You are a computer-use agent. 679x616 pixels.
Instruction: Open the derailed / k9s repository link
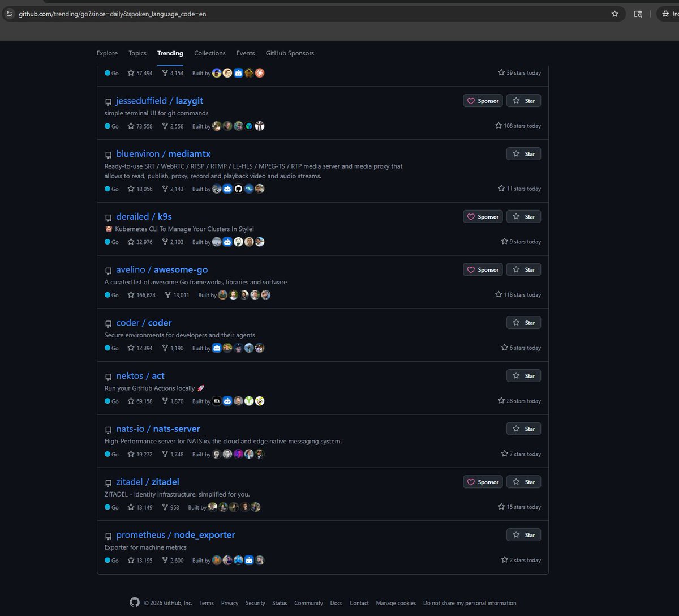point(144,217)
